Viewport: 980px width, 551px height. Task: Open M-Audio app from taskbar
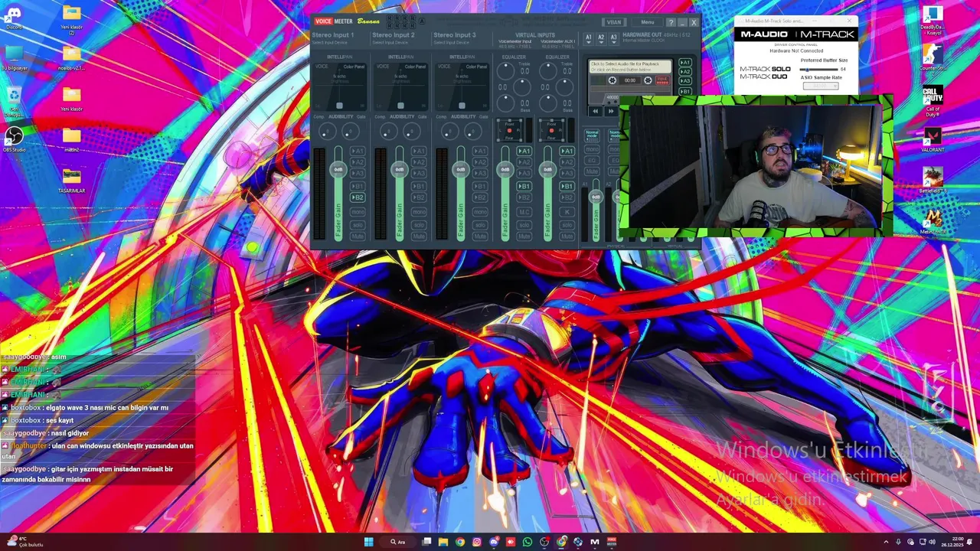[595, 542]
